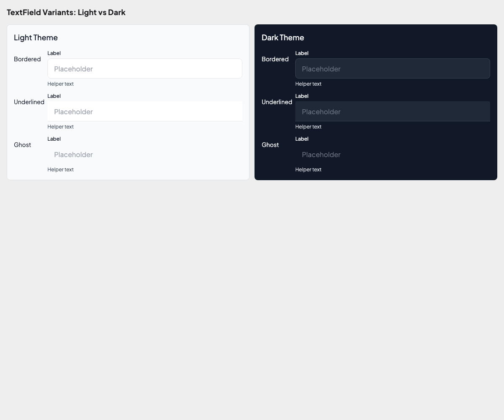Click the Bordered input in Light Theme
The width and height of the screenshot is (504, 420).
click(144, 68)
